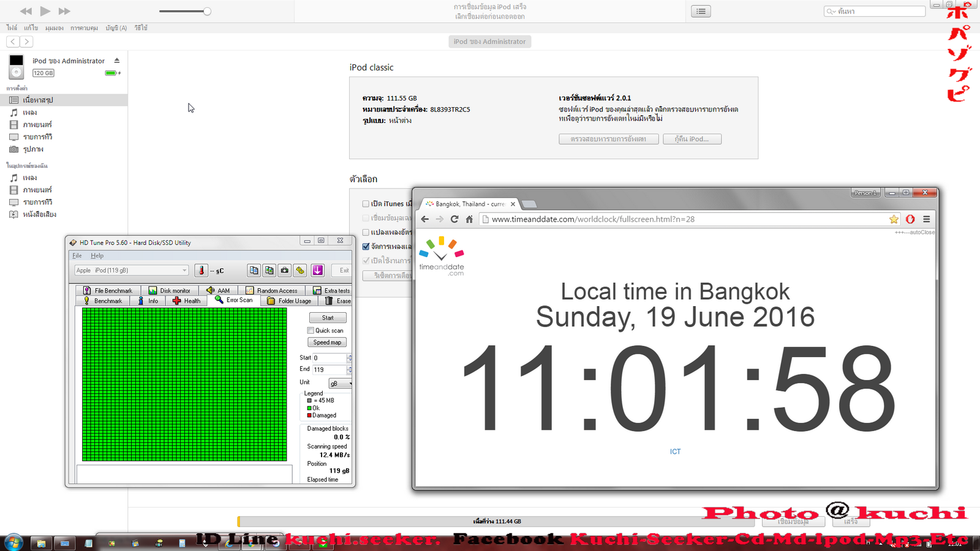980x551 pixels.
Task: Open the HD Tune File menu
Action: pos(77,256)
